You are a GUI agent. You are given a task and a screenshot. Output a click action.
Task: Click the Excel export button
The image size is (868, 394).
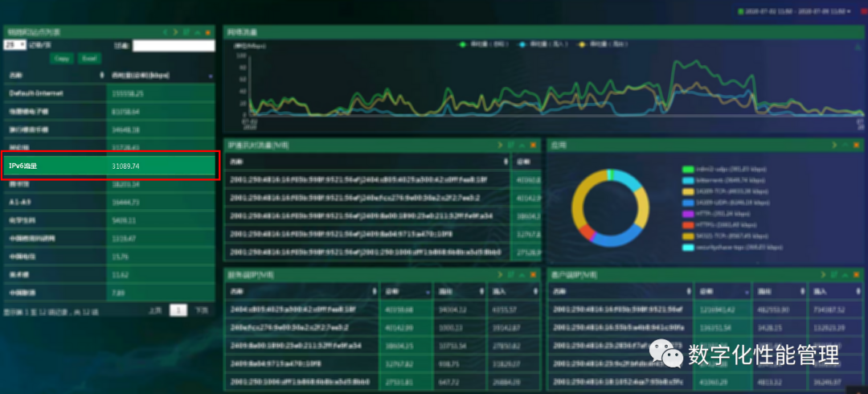pyautogui.click(x=89, y=58)
